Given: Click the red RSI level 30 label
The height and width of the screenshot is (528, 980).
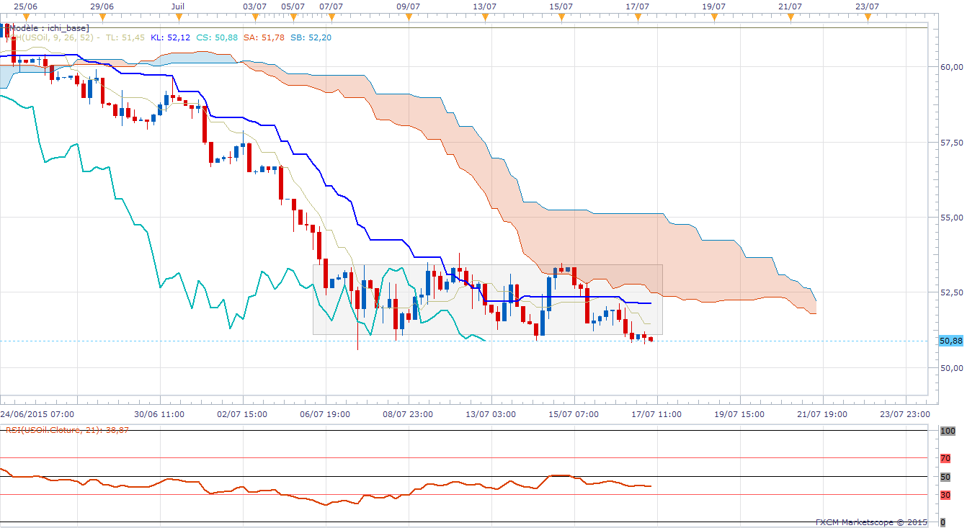Looking at the screenshot, I should click(946, 495).
